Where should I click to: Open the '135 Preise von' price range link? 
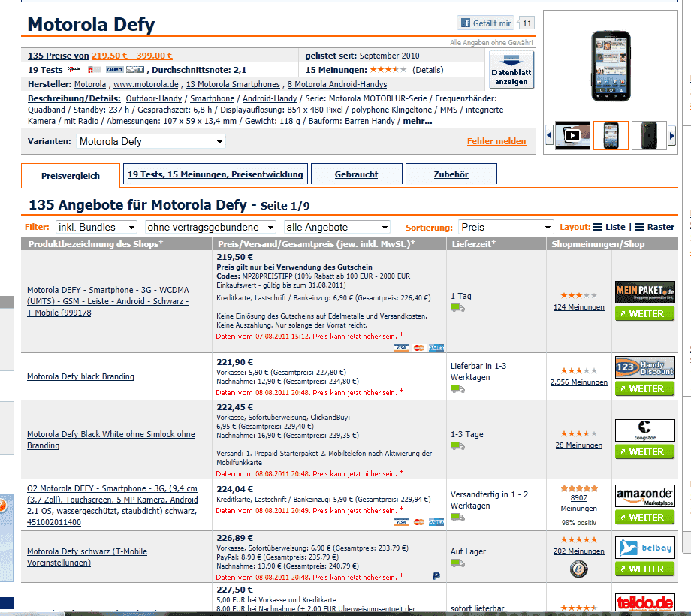[101, 56]
